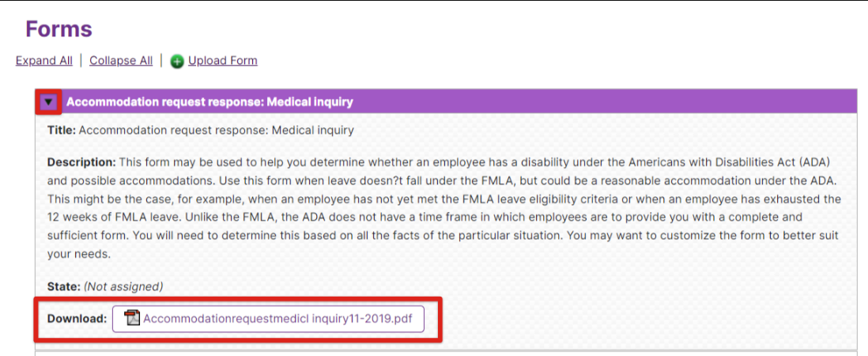Click empty space inside the download file box

[417, 318]
